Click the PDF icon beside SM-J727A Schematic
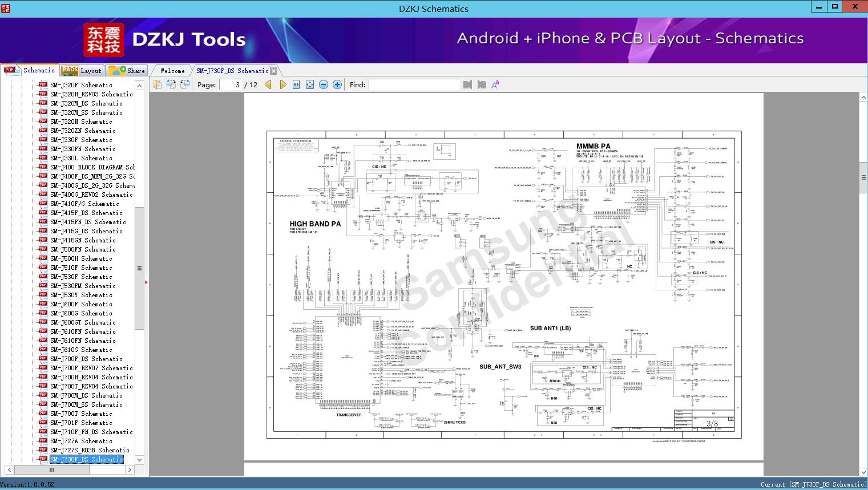868x490 pixels. click(43, 440)
